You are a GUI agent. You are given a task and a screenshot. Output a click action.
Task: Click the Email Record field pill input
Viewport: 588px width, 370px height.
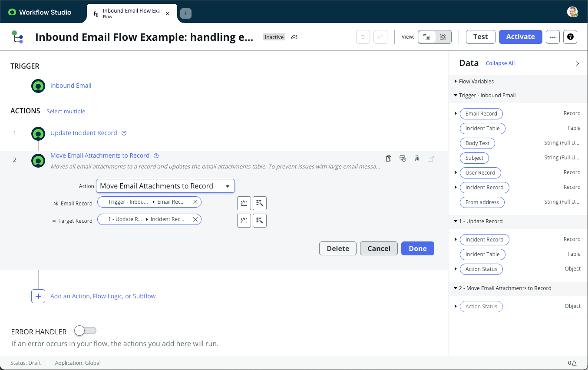(149, 202)
